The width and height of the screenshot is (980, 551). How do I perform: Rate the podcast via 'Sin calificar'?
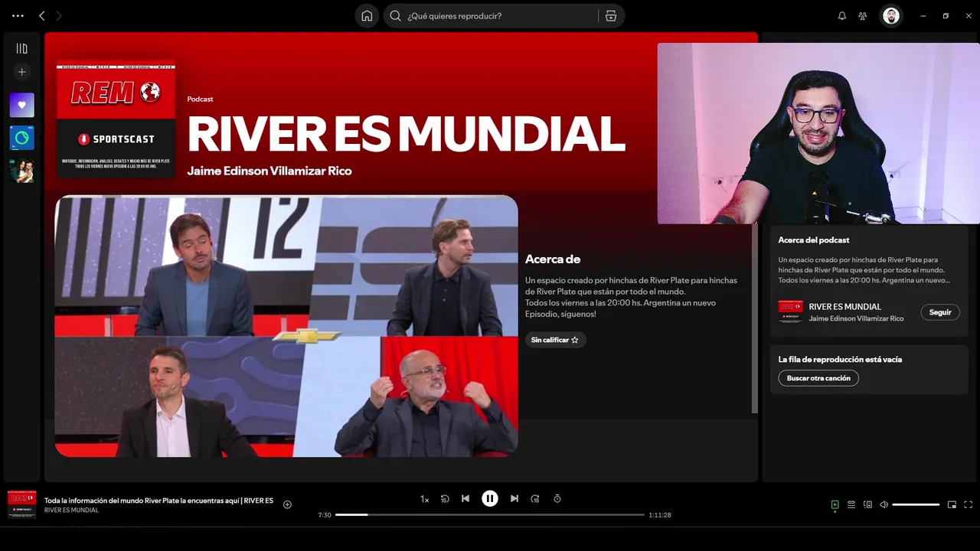pos(555,340)
